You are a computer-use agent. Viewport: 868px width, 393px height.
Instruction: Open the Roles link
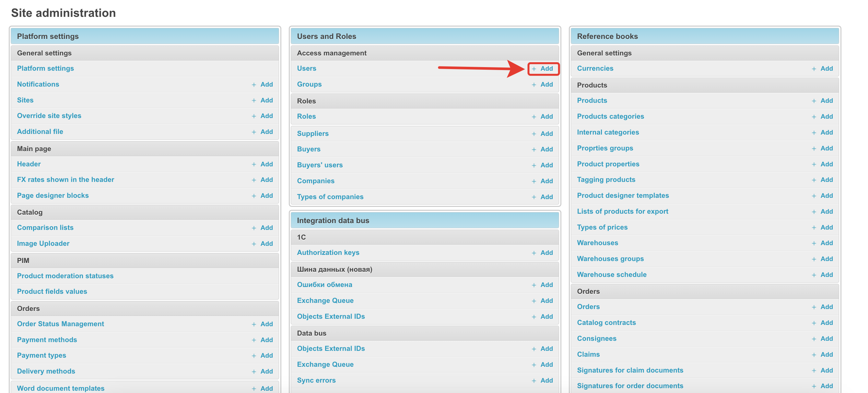[x=306, y=116]
